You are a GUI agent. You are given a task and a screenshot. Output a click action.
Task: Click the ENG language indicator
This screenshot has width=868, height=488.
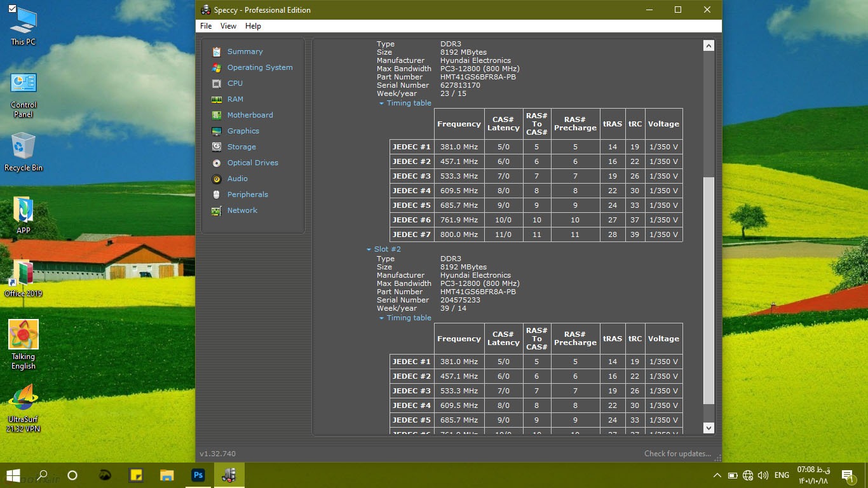click(x=782, y=475)
